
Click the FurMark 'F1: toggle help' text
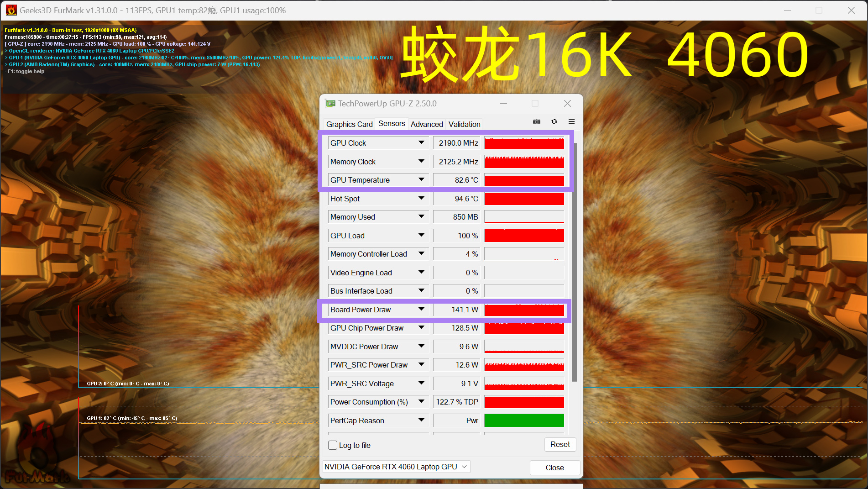[x=25, y=71]
